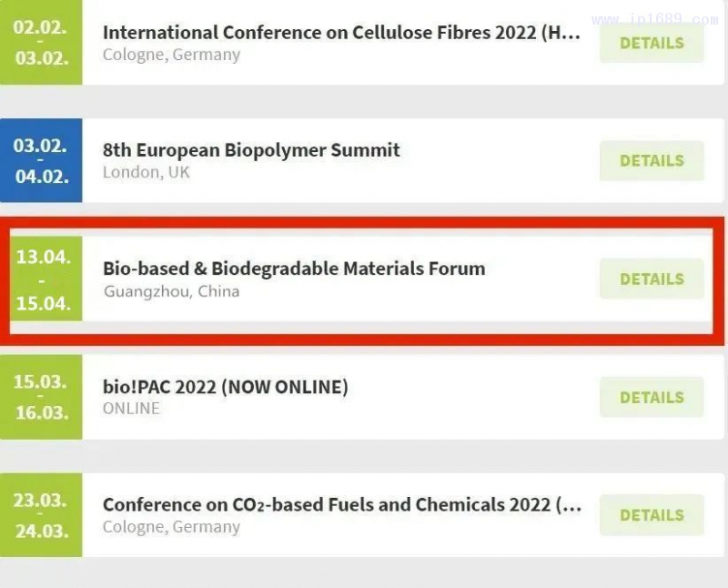Image resolution: width=728 pixels, height=588 pixels.
Task: Click Cologne, Germany under CO2-based Fuels conference
Action: click(x=171, y=527)
